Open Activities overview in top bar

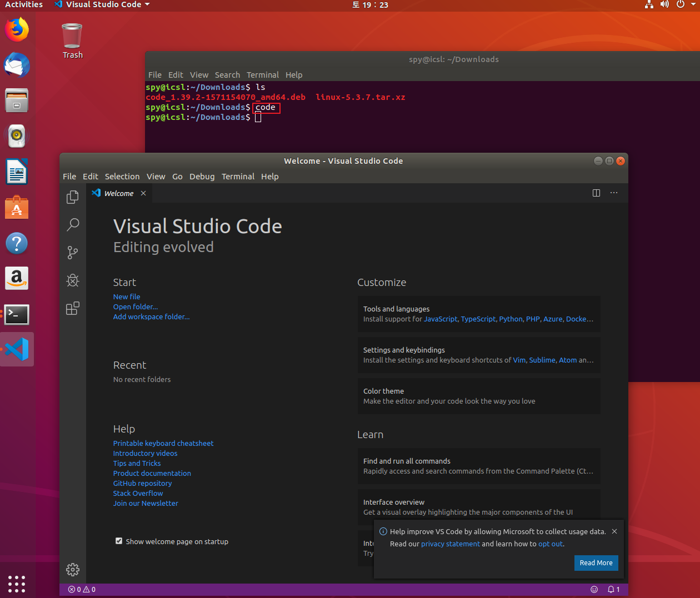[x=24, y=4]
